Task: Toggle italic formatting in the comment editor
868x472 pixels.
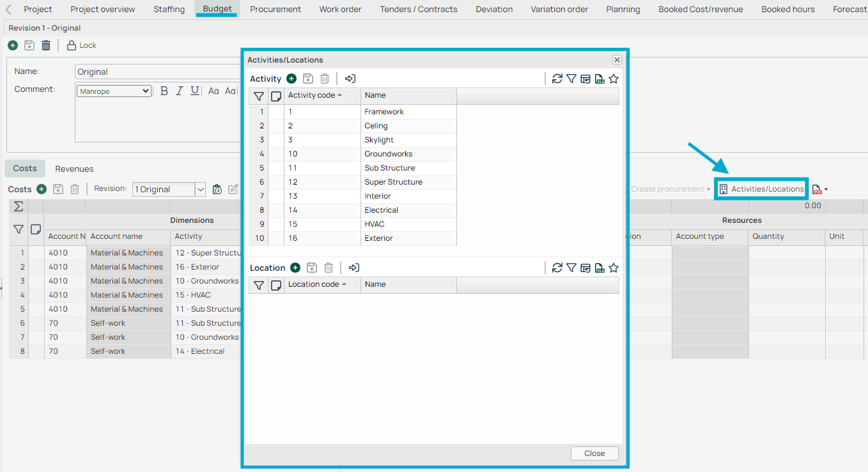Action: (180, 91)
